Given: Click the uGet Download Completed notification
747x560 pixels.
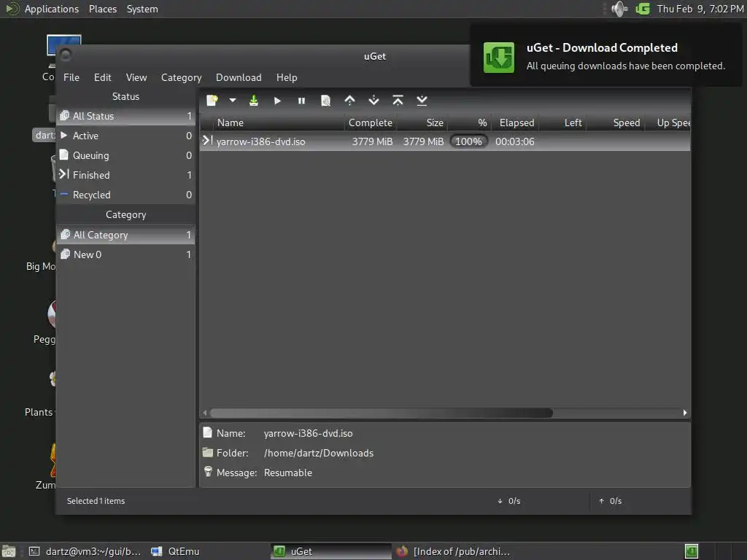Looking at the screenshot, I should pos(606,56).
